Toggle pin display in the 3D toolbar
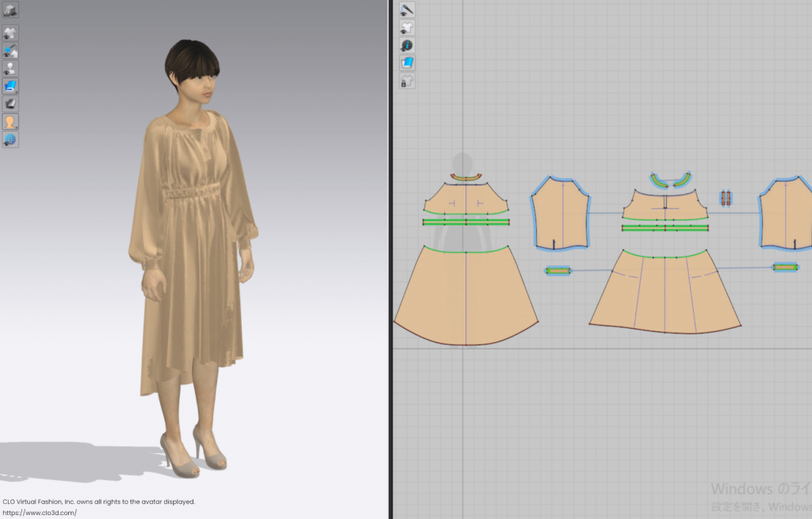This screenshot has width=812, height=519. tap(10, 50)
